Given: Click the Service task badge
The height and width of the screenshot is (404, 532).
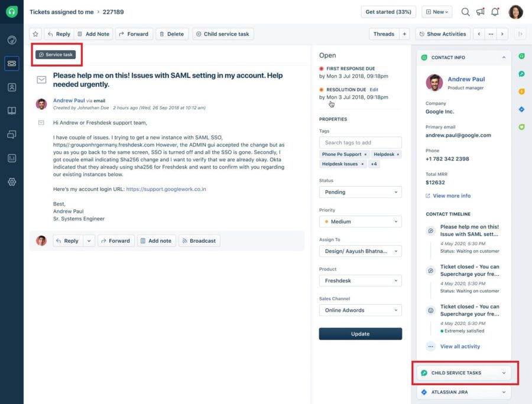Looking at the screenshot, I should [x=56, y=54].
